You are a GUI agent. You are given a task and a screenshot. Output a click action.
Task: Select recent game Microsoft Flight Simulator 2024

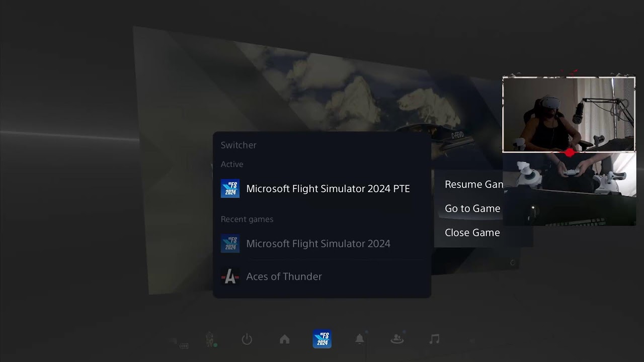(322, 243)
